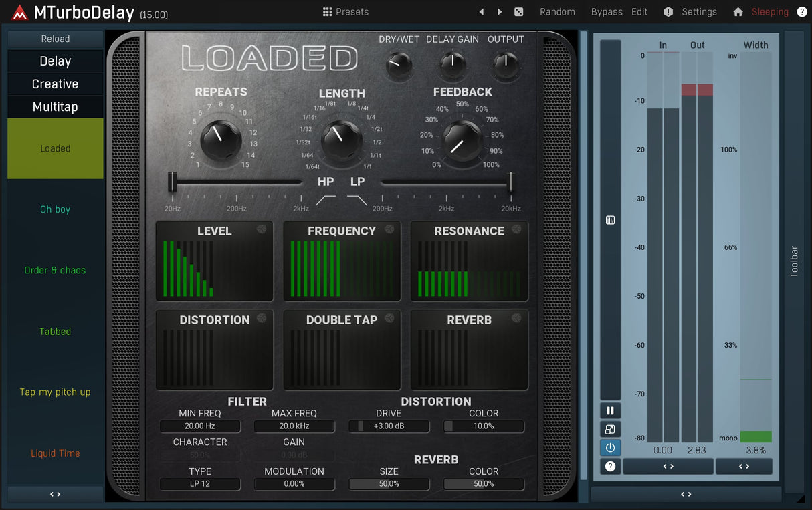Go to previous preset with left arrow
812x510 pixels.
click(482, 12)
